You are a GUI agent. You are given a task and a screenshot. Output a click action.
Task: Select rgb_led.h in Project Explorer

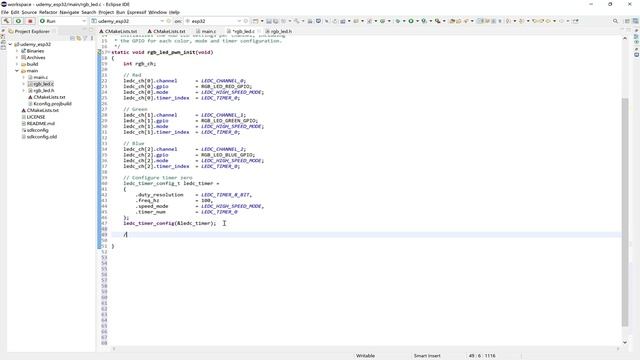coord(41,90)
